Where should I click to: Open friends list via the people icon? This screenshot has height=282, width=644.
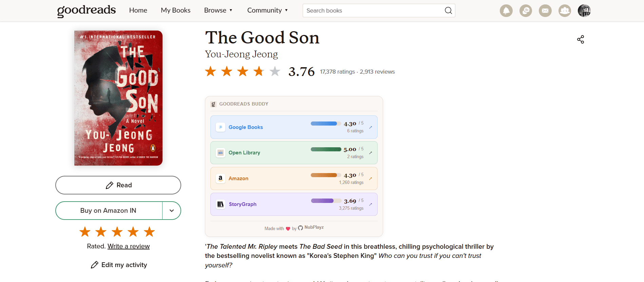[565, 11]
